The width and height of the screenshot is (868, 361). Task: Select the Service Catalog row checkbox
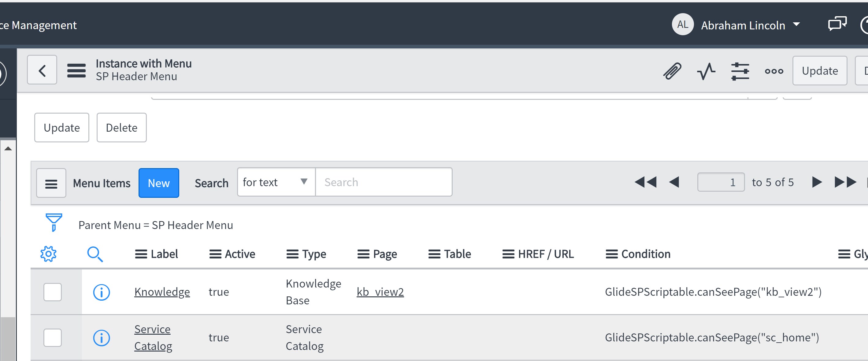53,338
